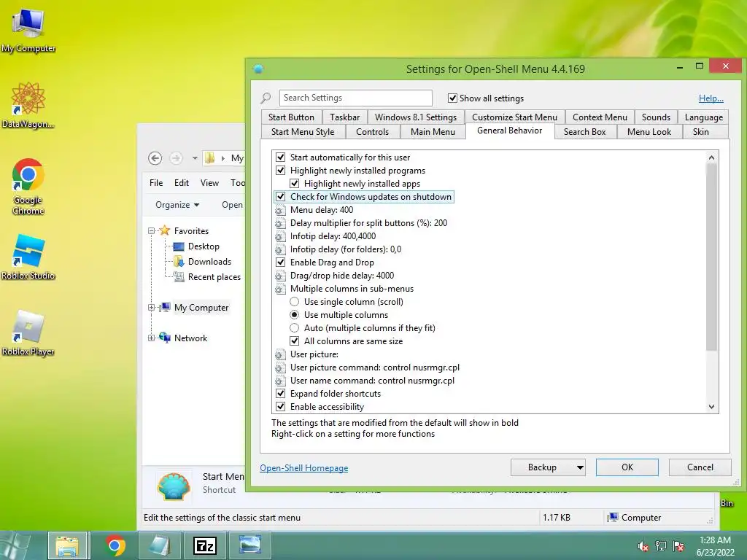Open the Help... link
This screenshot has width=747, height=560.
tap(711, 98)
